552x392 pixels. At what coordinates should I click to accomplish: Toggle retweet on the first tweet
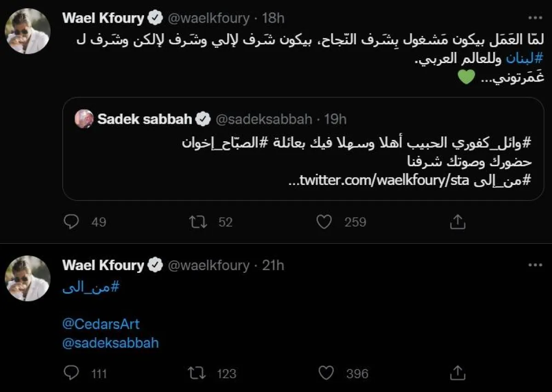click(x=198, y=221)
